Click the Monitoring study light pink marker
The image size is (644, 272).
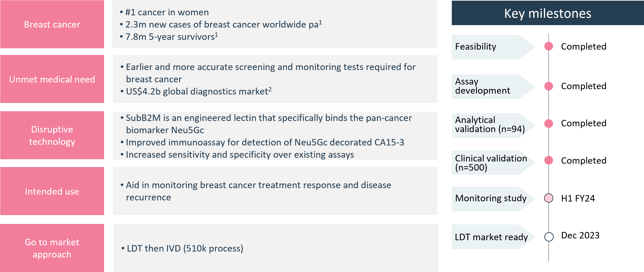pos(549,198)
